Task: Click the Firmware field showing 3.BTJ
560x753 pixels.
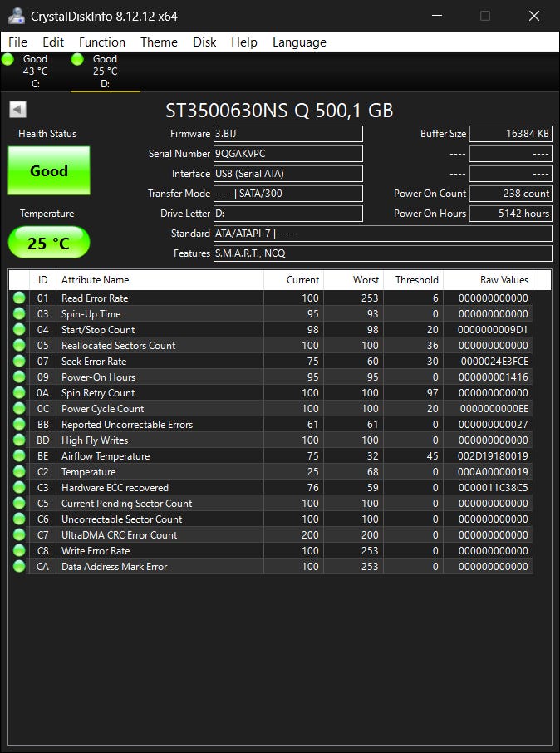Action: [x=288, y=134]
